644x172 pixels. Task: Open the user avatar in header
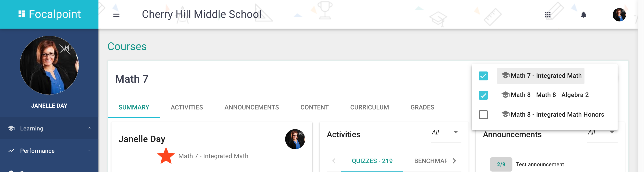pos(619,15)
